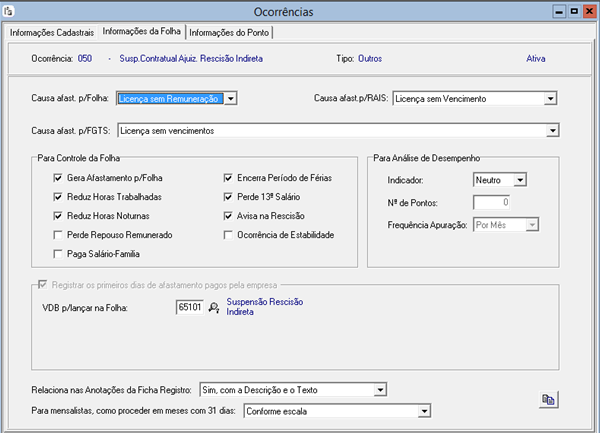Click the VDB code input field
The image size is (600, 433).
coord(189,307)
